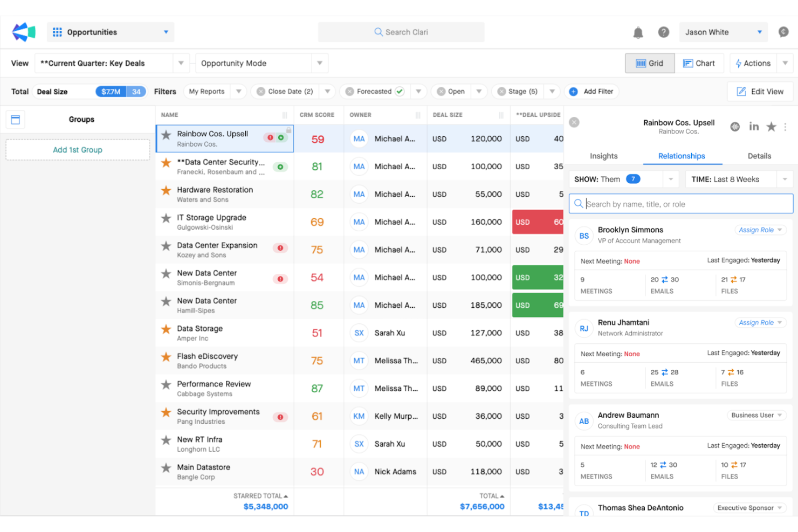Image resolution: width=798 pixels, height=532 pixels.
Task: Click the red alert badge on Data Center Expansion
Action: [280, 248]
